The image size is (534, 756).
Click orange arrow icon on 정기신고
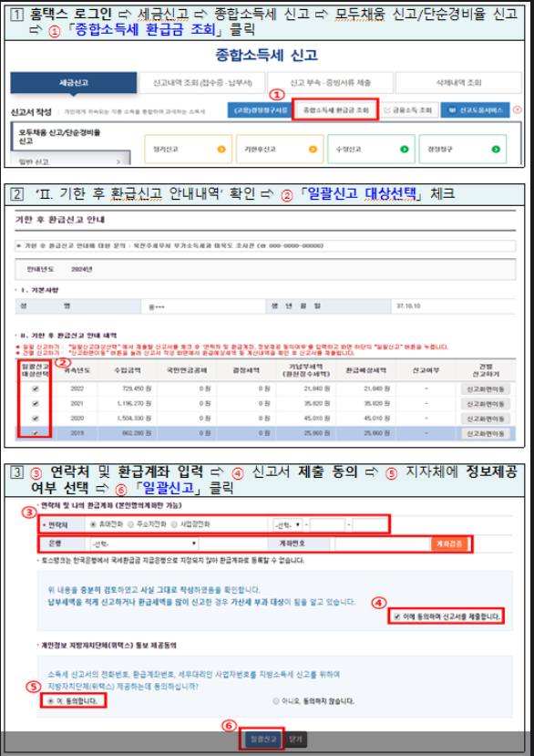tap(221, 149)
